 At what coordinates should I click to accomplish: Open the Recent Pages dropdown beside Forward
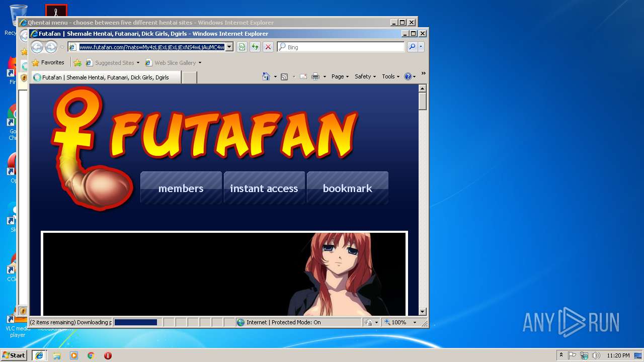[62, 47]
